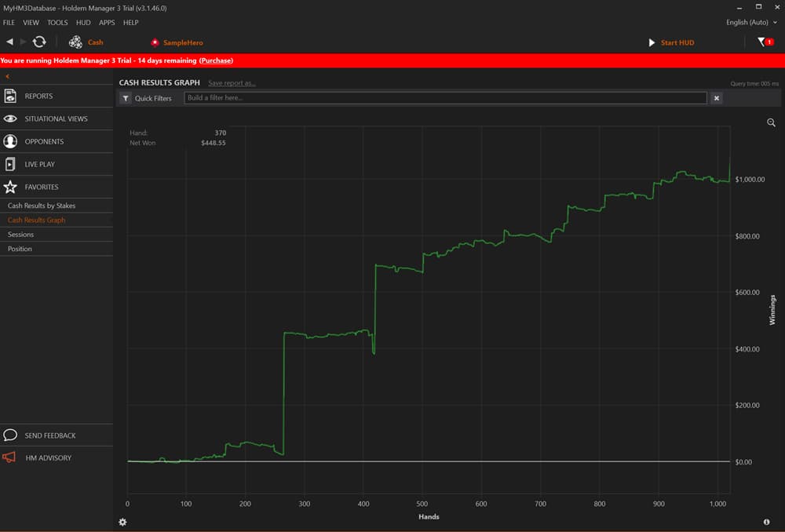Click the settings gear below the sidebar

[122, 522]
